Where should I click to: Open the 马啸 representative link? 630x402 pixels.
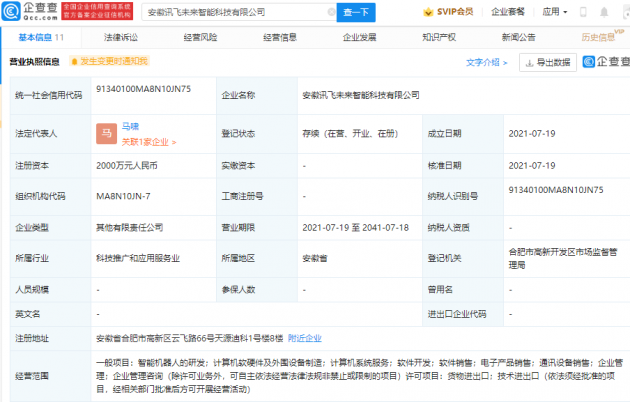(130, 127)
